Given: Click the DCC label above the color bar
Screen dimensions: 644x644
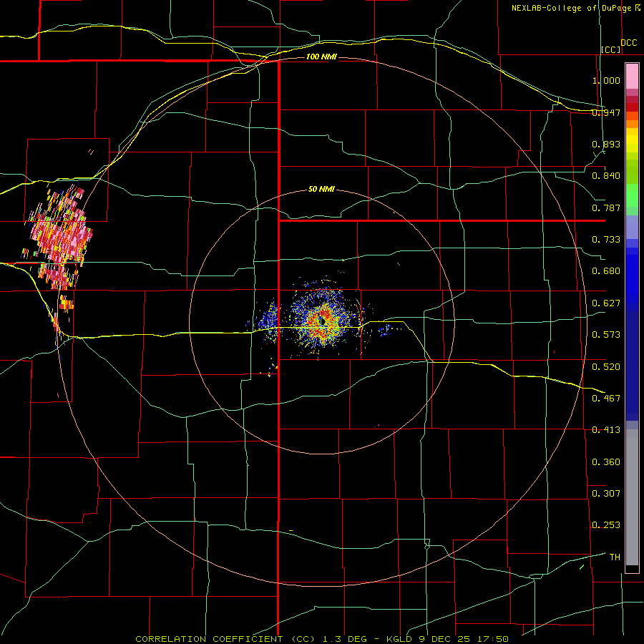Looking at the screenshot, I should click(628, 43).
